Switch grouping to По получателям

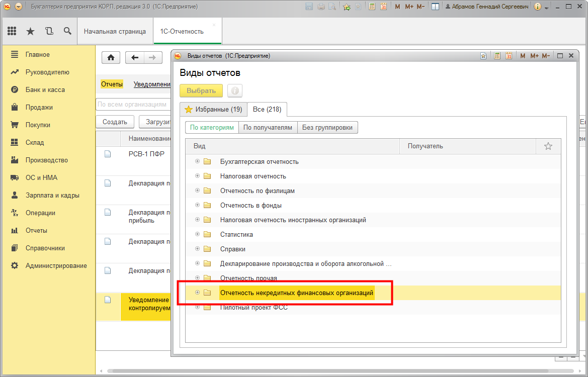pos(268,127)
